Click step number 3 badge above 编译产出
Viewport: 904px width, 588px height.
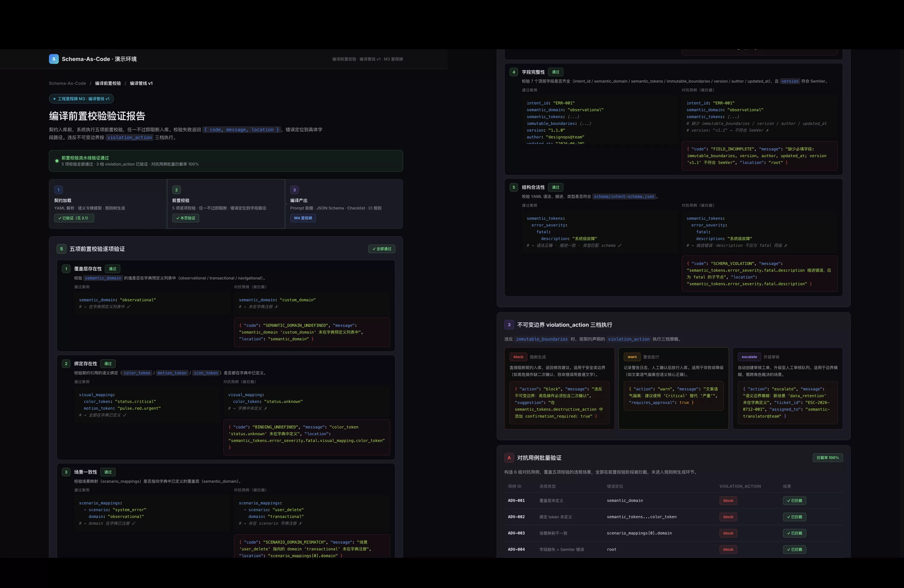click(x=294, y=190)
